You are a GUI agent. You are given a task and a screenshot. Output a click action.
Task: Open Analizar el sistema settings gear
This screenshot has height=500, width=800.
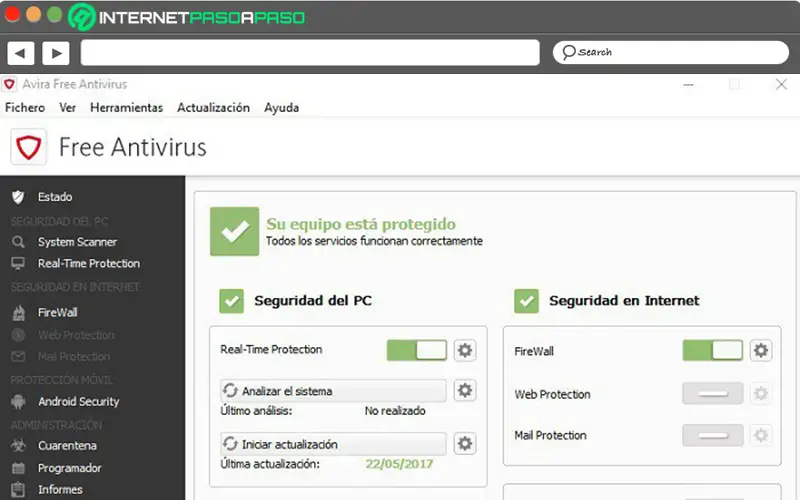[x=465, y=390]
